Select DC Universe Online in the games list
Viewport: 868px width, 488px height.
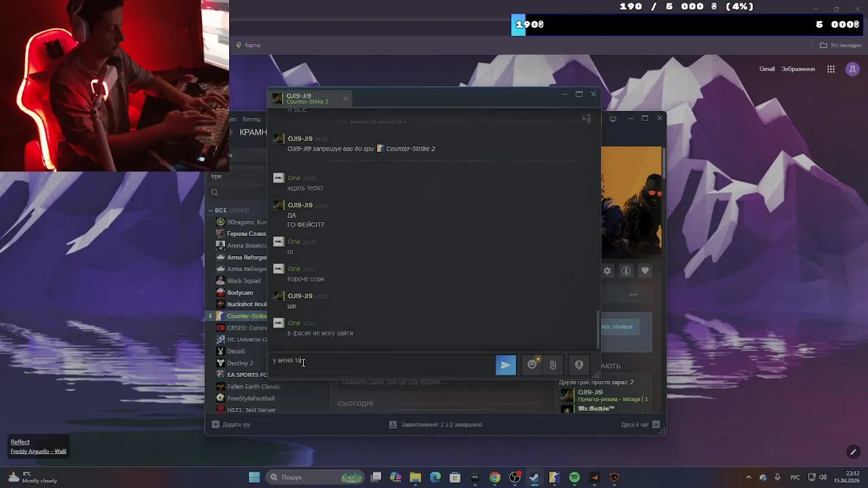[x=241, y=340]
